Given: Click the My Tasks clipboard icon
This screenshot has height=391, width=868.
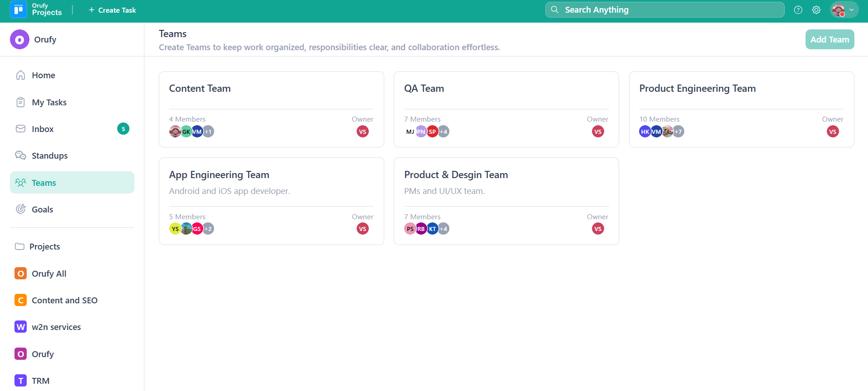Looking at the screenshot, I should tap(20, 102).
